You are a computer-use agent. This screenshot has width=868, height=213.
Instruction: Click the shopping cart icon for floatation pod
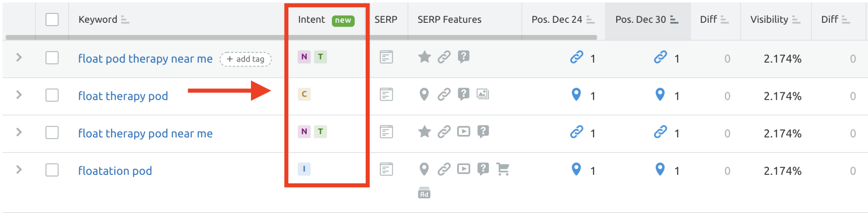pos(503,169)
